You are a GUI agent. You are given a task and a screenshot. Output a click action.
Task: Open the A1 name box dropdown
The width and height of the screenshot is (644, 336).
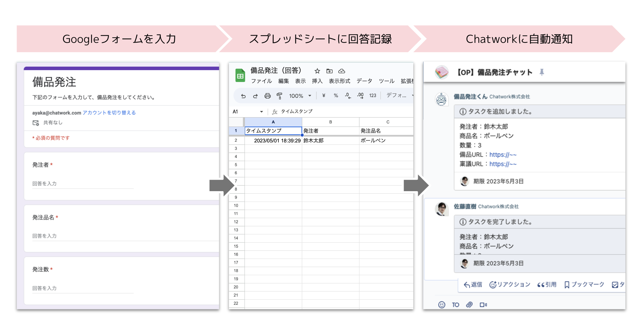click(x=261, y=112)
